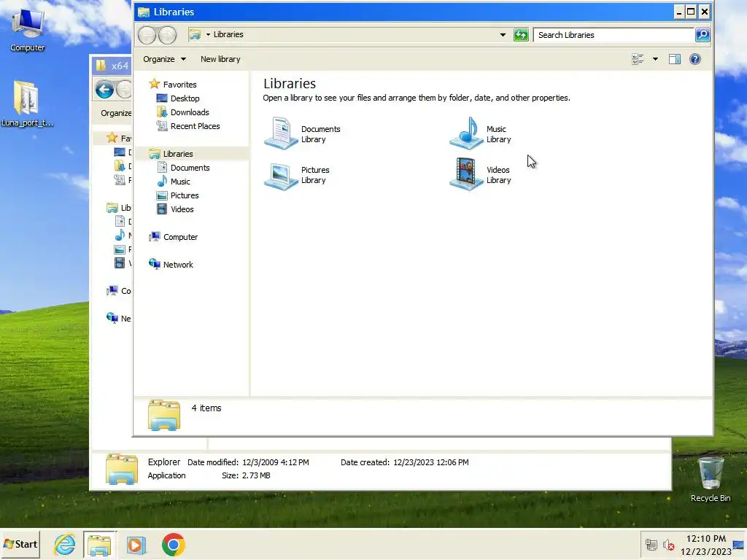Click the Libraries icon in the details pane

[x=164, y=415]
